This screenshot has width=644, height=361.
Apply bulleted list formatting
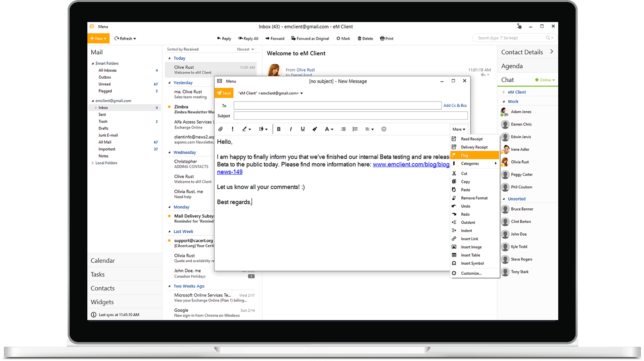343,129
